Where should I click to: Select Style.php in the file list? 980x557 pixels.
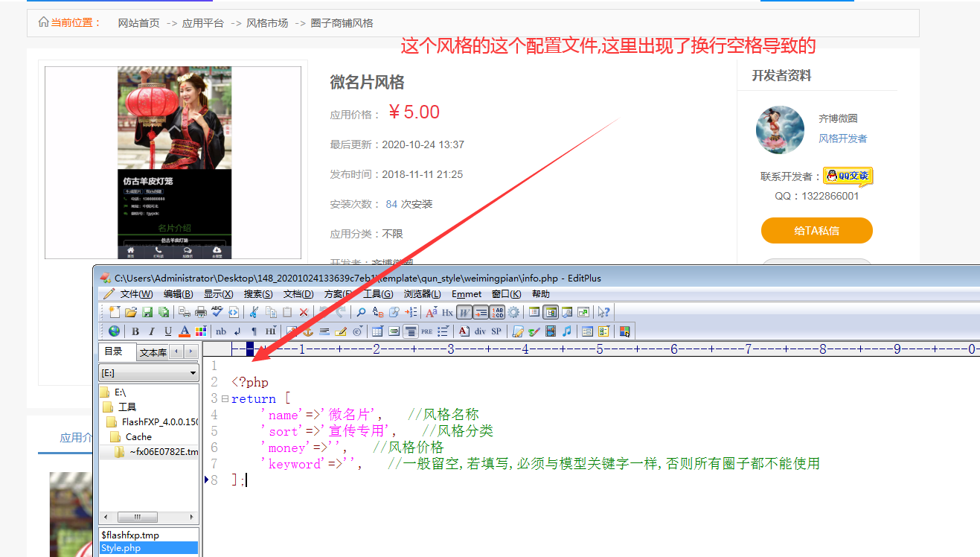(x=121, y=548)
